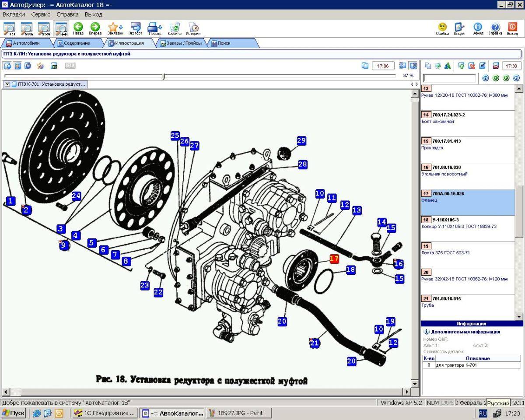Set zoom to 50% scale
Image resolution: width=525 pixels, height=420 pixels.
(27, 28)
